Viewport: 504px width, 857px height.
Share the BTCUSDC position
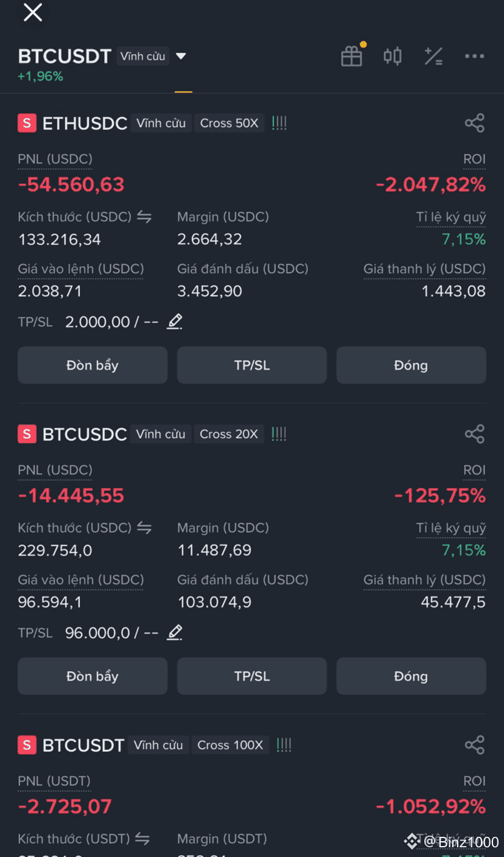click(474, 434)
